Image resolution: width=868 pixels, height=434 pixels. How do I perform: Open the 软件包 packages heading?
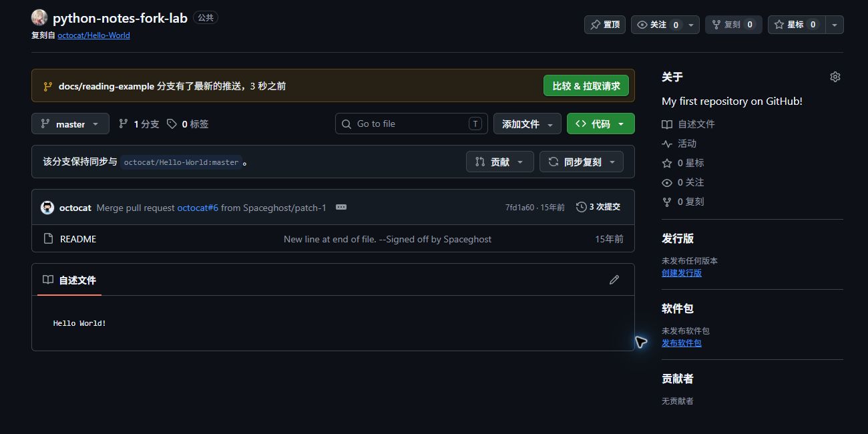click(678, 308)
